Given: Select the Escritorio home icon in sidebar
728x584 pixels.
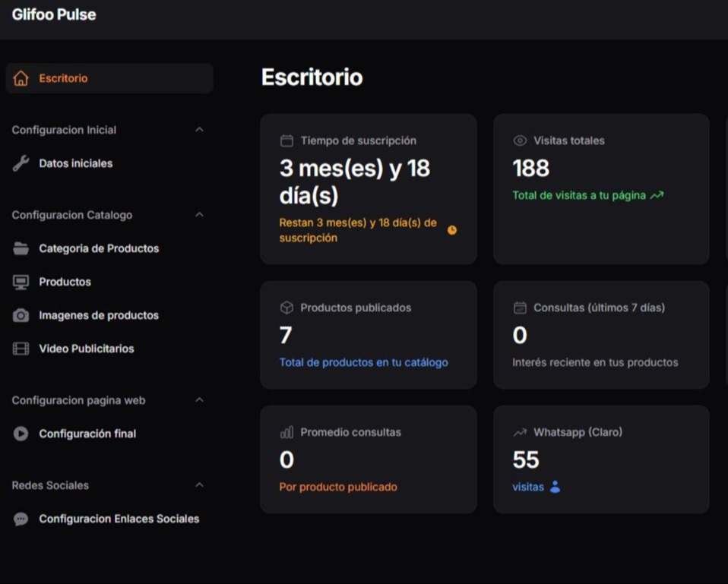Looking at the screenshot, I should (21, 77).
